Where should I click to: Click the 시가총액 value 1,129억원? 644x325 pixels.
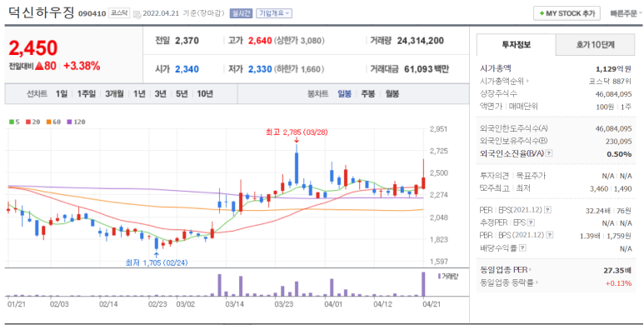pos(613,68)
